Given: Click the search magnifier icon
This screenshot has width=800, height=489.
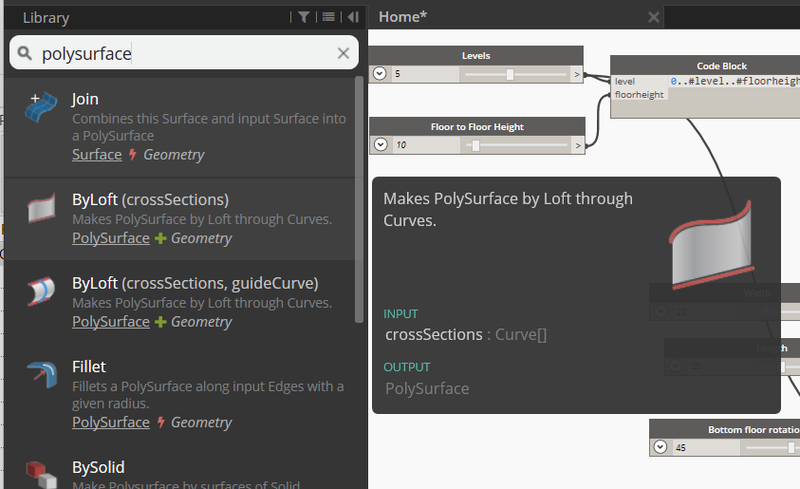Looking at the screenshot, I should (24, 53).
